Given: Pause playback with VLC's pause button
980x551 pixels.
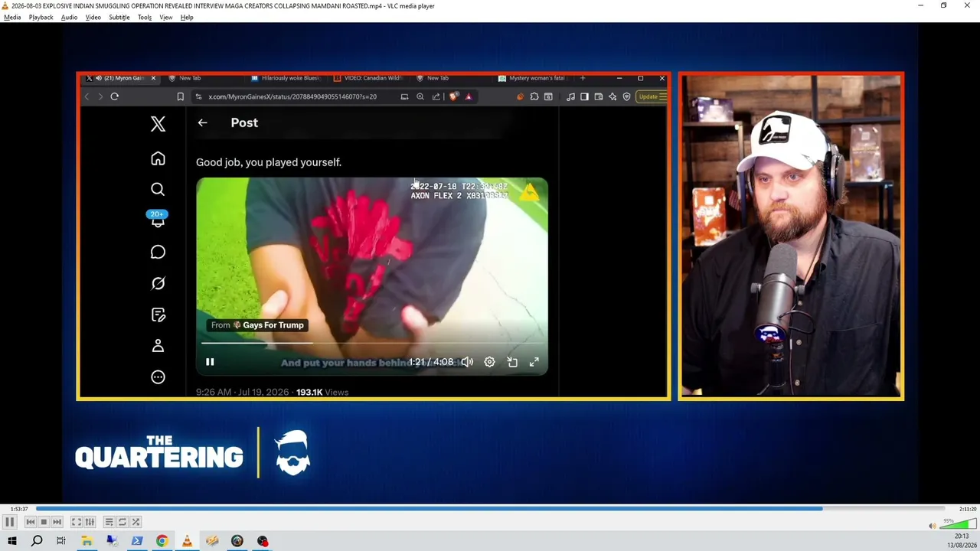Looking at the screenshot, I should point(10,522).
